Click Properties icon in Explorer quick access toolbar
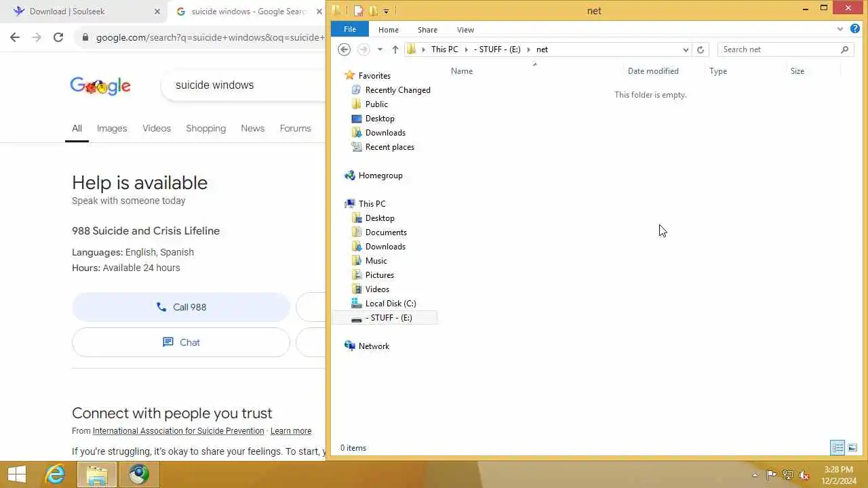 pos(358,10)
